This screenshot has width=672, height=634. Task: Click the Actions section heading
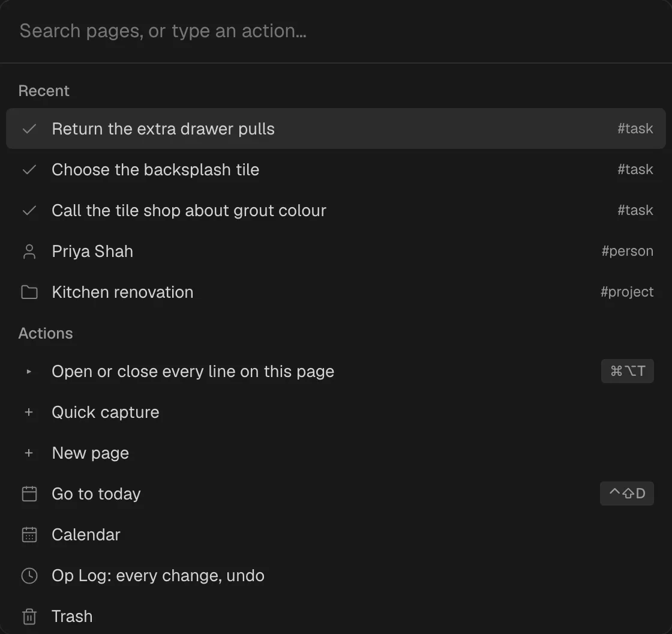point(46,333)
